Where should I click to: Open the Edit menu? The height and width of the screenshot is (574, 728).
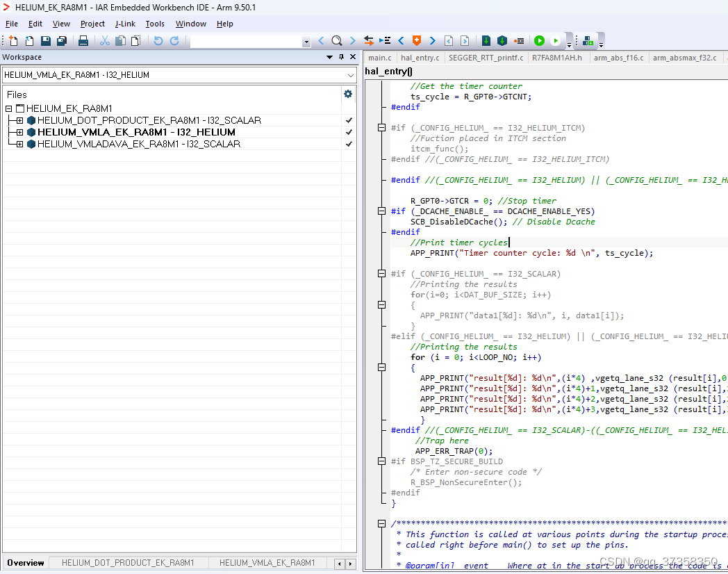(35, 24)
